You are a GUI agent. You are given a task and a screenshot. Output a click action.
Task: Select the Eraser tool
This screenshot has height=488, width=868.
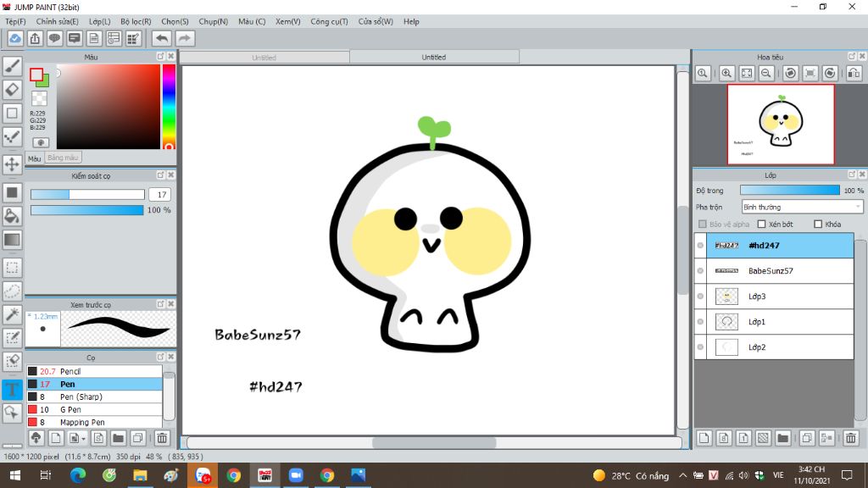pyautogui.click(x=12, y=90)
